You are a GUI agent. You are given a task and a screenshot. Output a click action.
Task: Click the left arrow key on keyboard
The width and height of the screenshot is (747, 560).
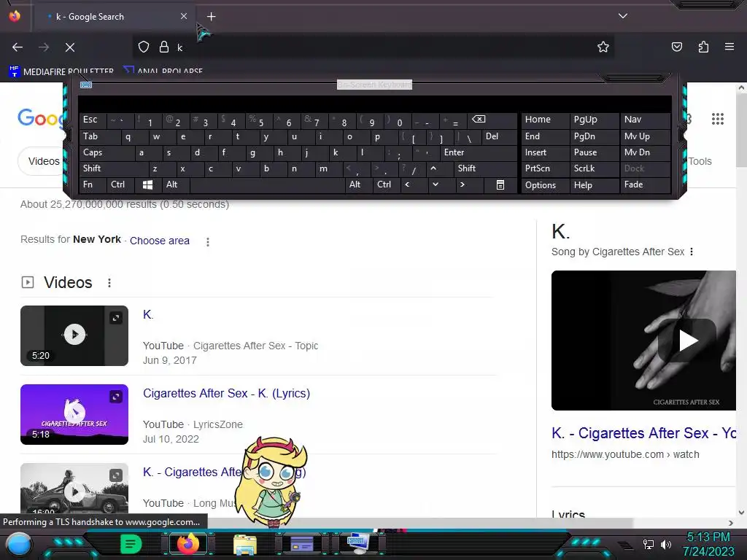(413, 184)
